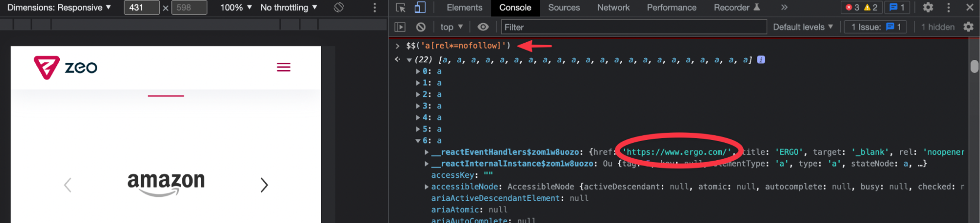The height and width of the screenshot is (223, 980).
Task: Collapse array item 6 in console
Action: tap(418, 140)
